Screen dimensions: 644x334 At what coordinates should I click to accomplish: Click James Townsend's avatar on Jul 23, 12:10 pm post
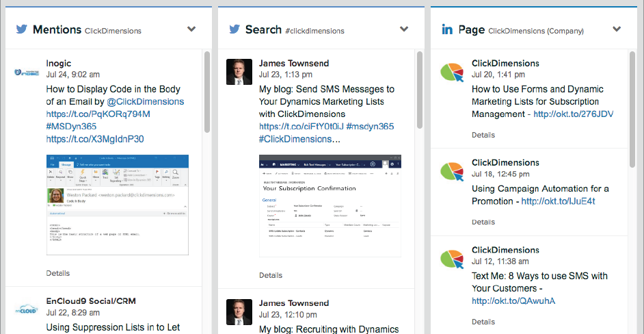click(x=239, y=312)
